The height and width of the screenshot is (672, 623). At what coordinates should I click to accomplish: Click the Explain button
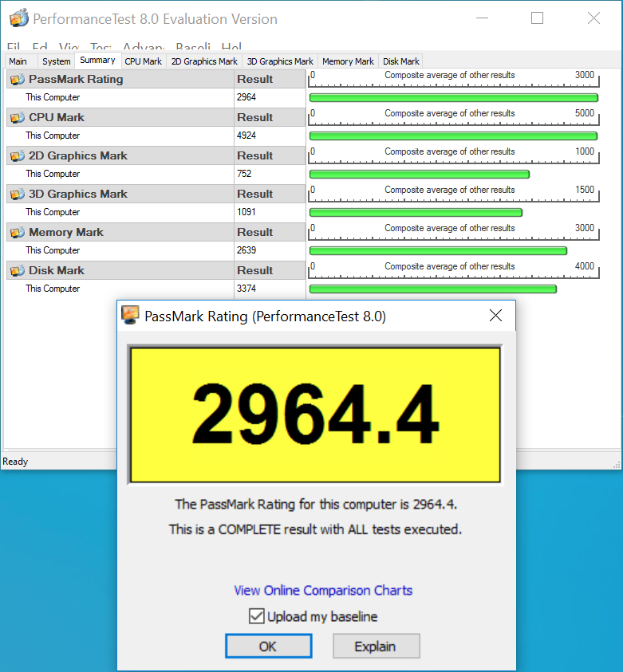(376, 646)
